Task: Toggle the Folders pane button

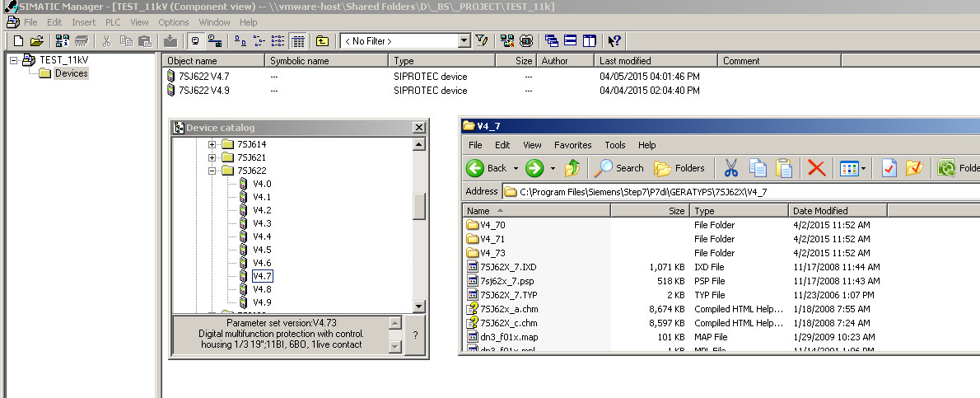Action: pyautogui.click(x=679, y=168)
